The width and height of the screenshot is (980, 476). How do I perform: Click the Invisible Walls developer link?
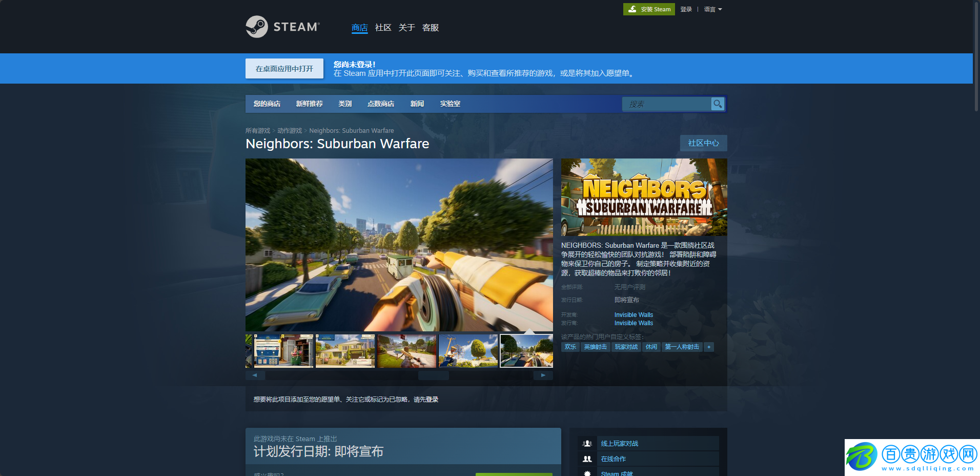coord(634,315)
